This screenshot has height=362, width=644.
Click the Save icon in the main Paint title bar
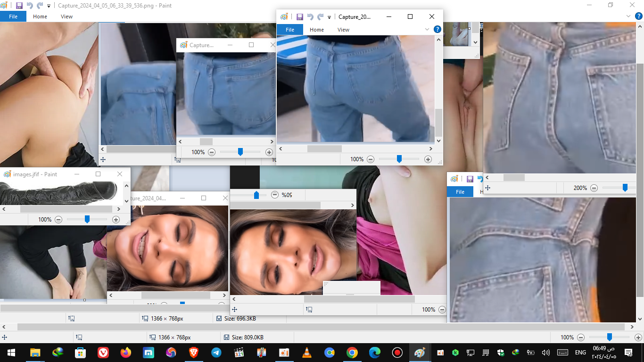pyautogui.click(x=19, y=6)
